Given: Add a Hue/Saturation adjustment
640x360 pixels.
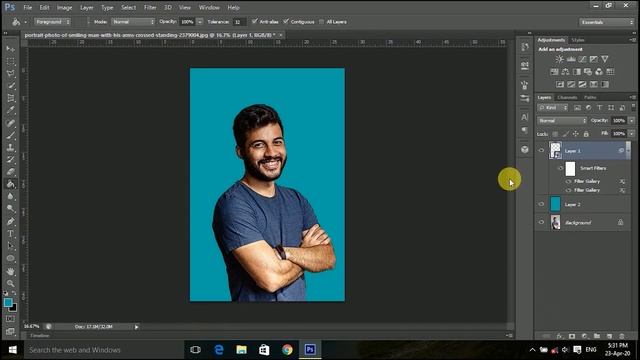Looking at the screenshot, I should (554, 72).
